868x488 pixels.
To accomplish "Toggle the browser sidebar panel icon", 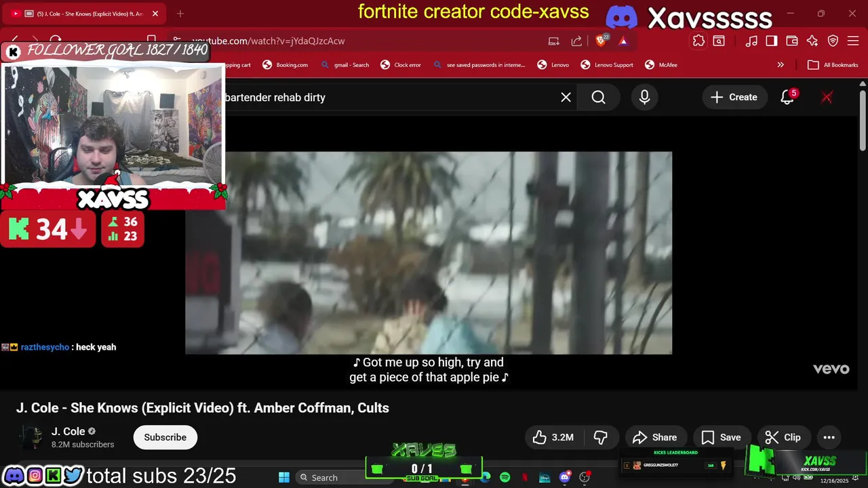I will click(x=772, y=41).
